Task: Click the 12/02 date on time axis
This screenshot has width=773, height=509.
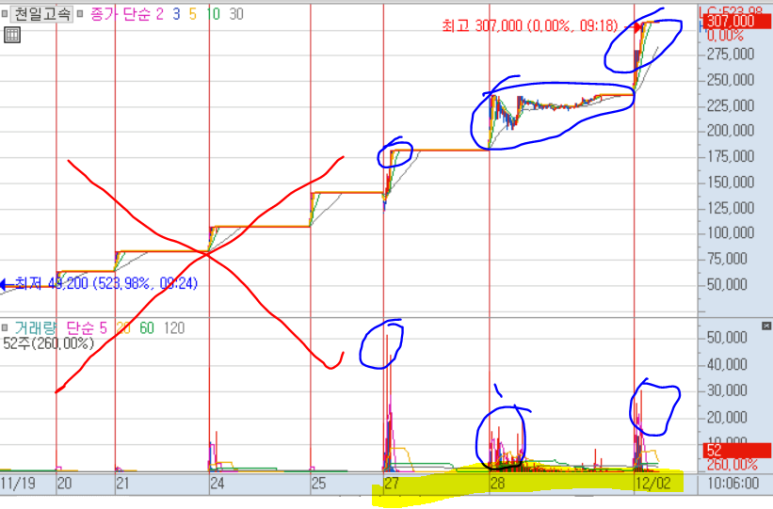Action: (653, 483)
